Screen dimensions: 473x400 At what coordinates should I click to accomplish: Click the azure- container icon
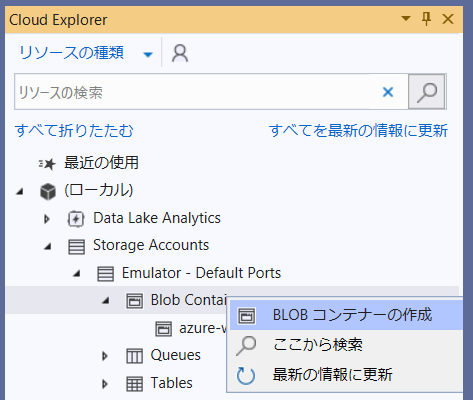pos(163,329)
